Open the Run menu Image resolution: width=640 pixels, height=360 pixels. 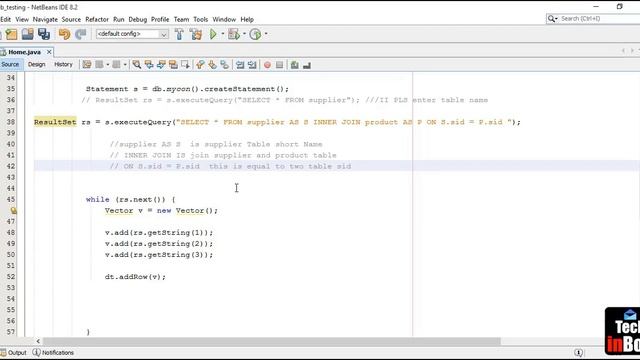point(118,19)
